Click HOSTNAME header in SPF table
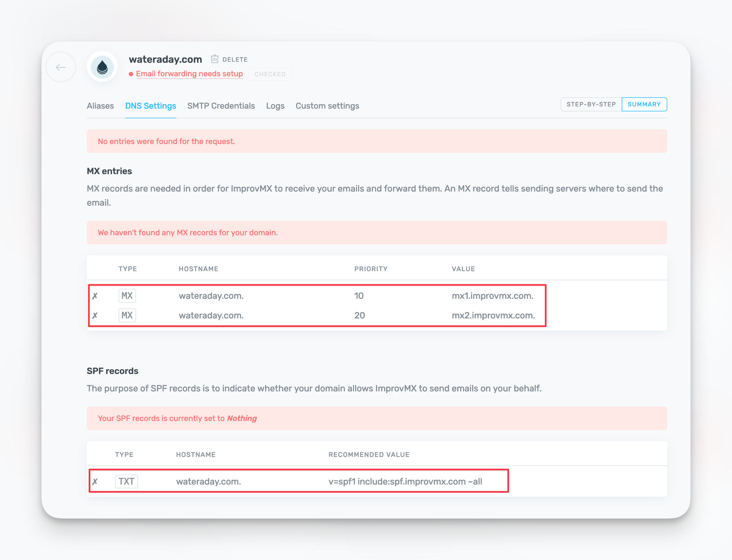The width and height of the screenshot is (732, 560). click(x=196, y=455)
